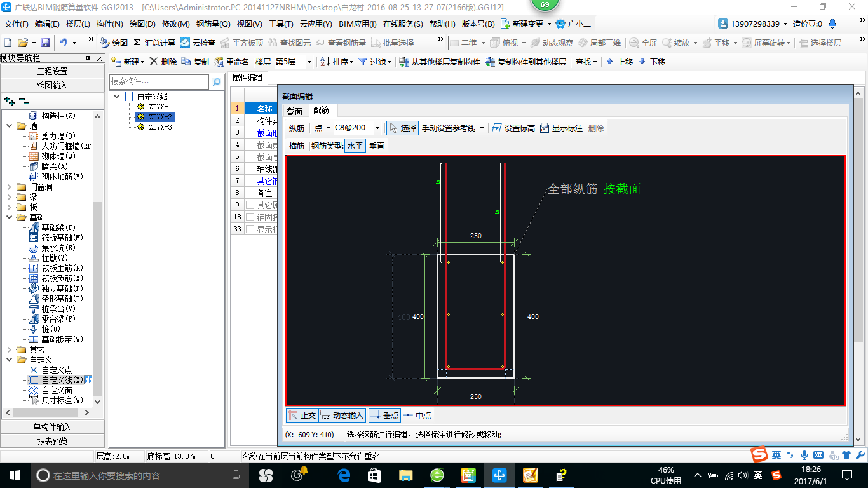Click 单构件输入 navigation button
Screen dimensions: 868x488
point(52,427)
